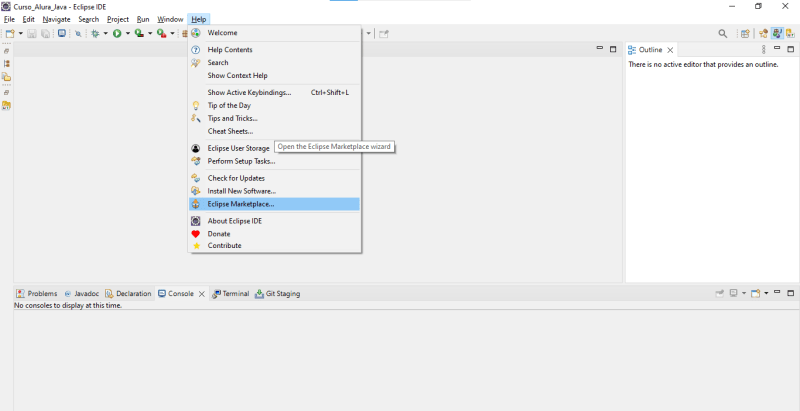This screenshot has width=800, height=411.
Task: Expand the Open Console dropdown arrow
Action: pos(766,293)
